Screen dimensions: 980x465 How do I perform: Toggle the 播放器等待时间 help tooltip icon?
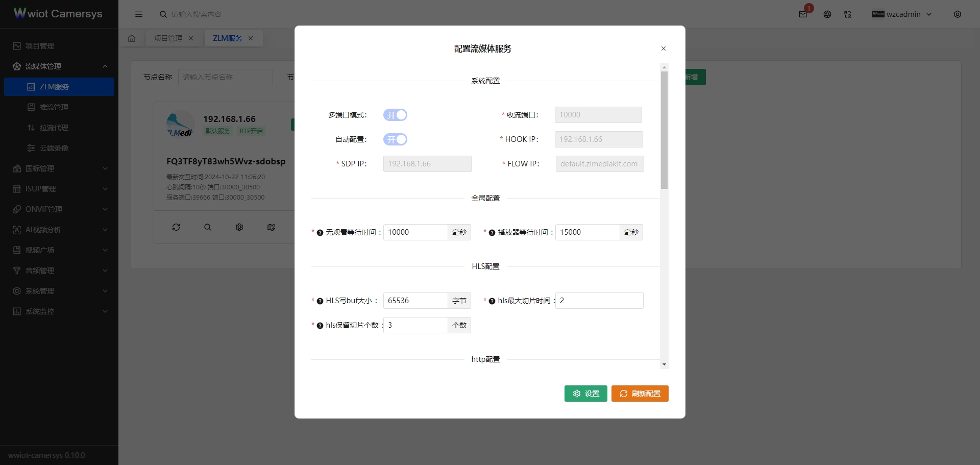tap(492, 233)
